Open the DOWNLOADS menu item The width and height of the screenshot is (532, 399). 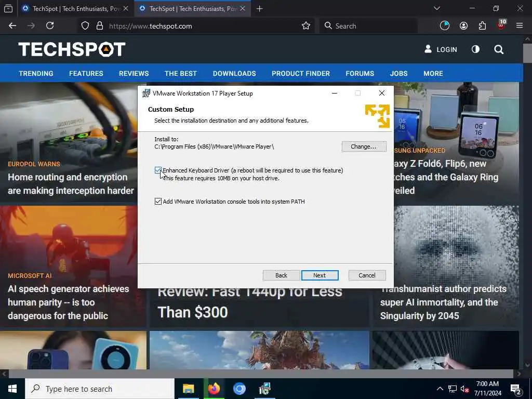pyautogui.click(x=234, y=73)
